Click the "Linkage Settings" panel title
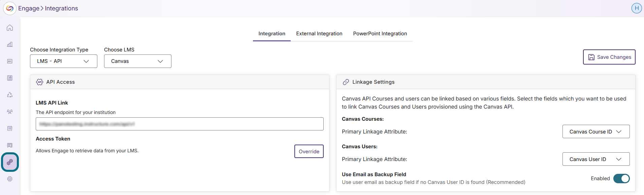Screen dimensions: 644x195 (374, 82)
